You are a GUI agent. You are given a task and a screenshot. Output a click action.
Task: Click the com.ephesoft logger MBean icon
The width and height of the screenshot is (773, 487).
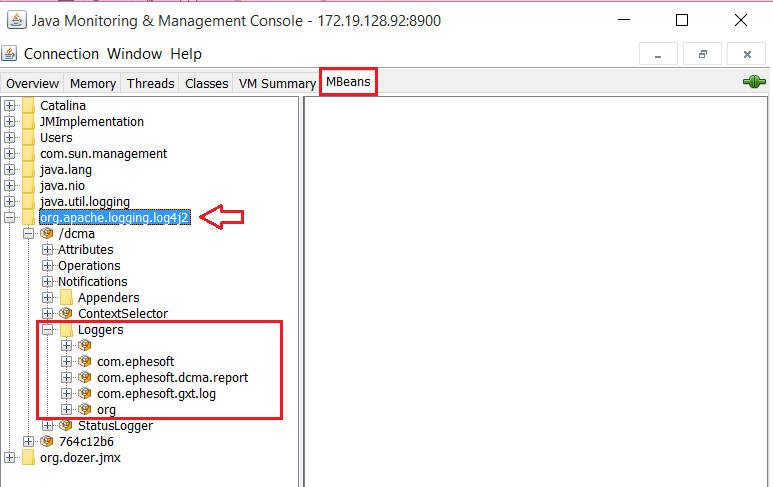85,361
